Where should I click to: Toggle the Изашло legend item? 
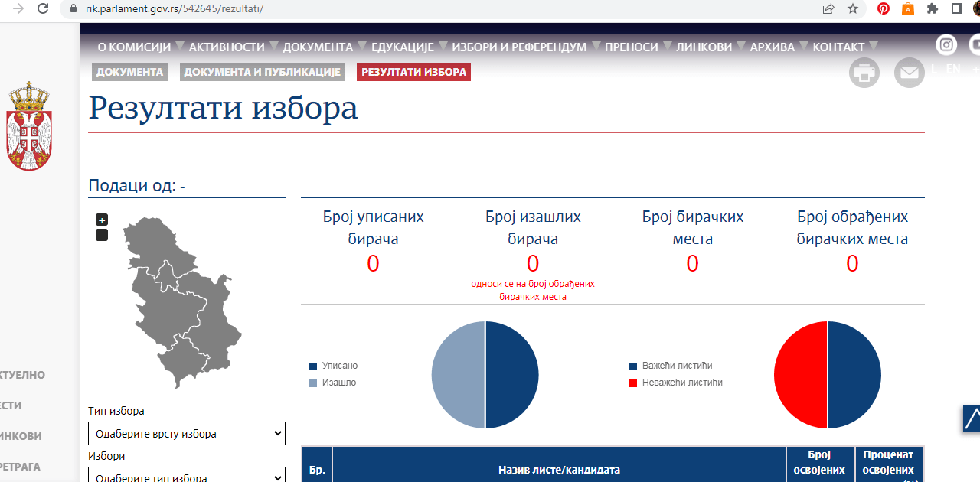[x=332, y=383]
